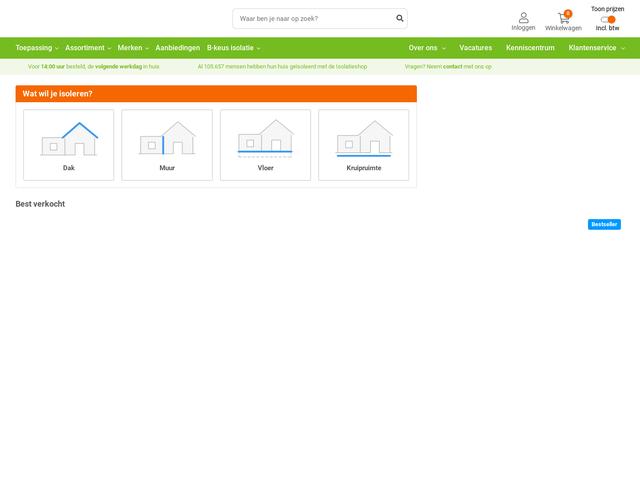Click the cart item count badge
The image size is (640, 480).
[568, 13]
